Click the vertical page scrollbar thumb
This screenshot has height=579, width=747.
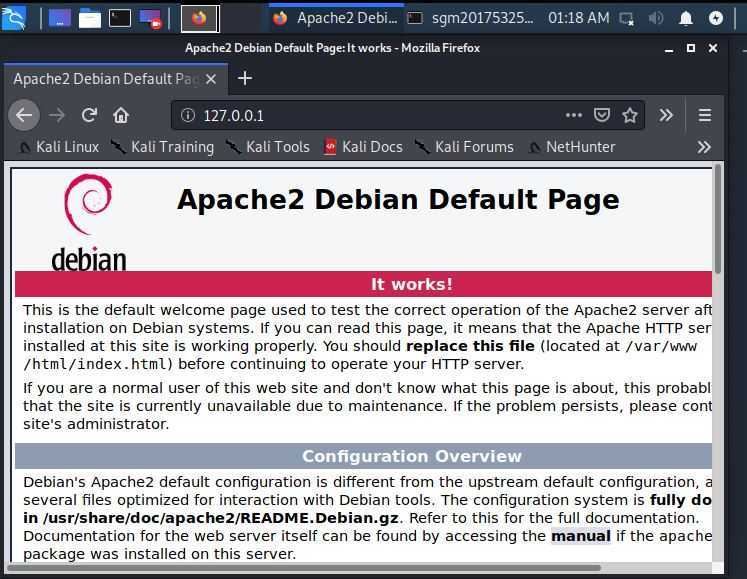tap(717, 219)
